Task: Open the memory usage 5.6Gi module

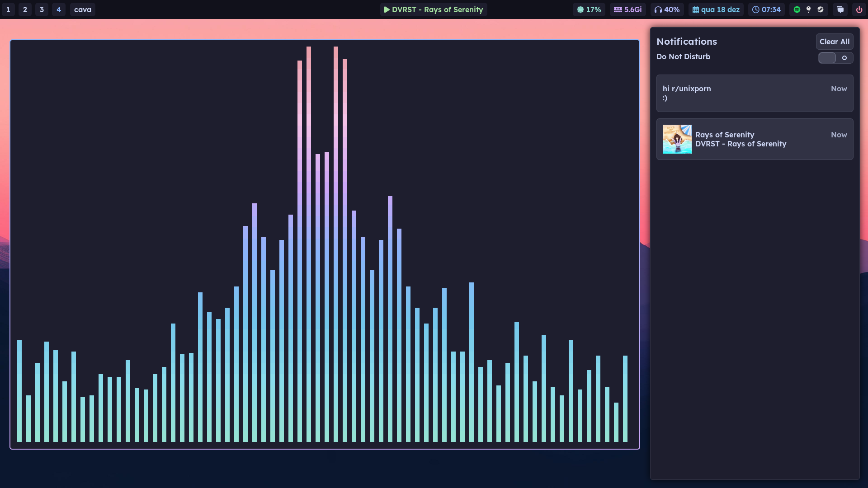Action: click(628, 9)
